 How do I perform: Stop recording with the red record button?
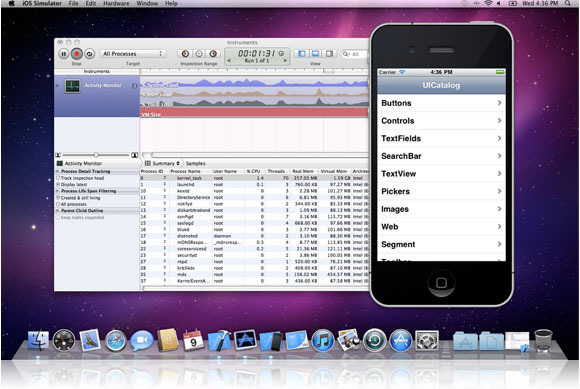pyautogui.click(x=77, y=54)
